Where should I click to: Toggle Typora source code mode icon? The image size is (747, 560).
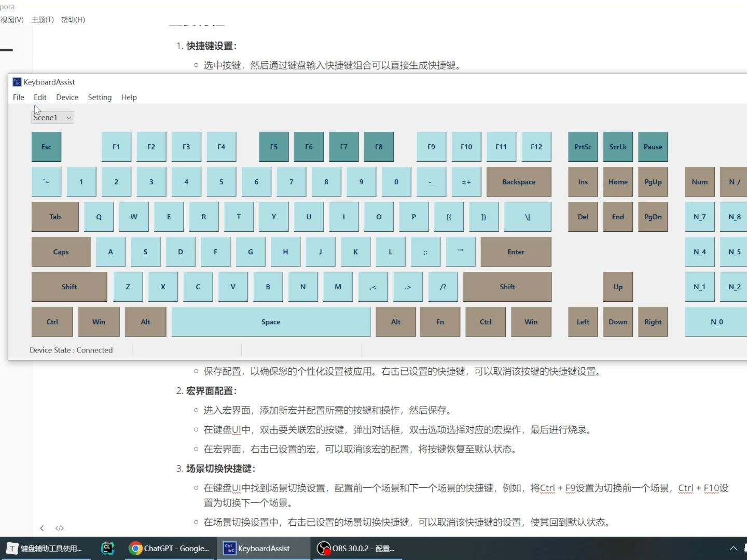[60, 528]
